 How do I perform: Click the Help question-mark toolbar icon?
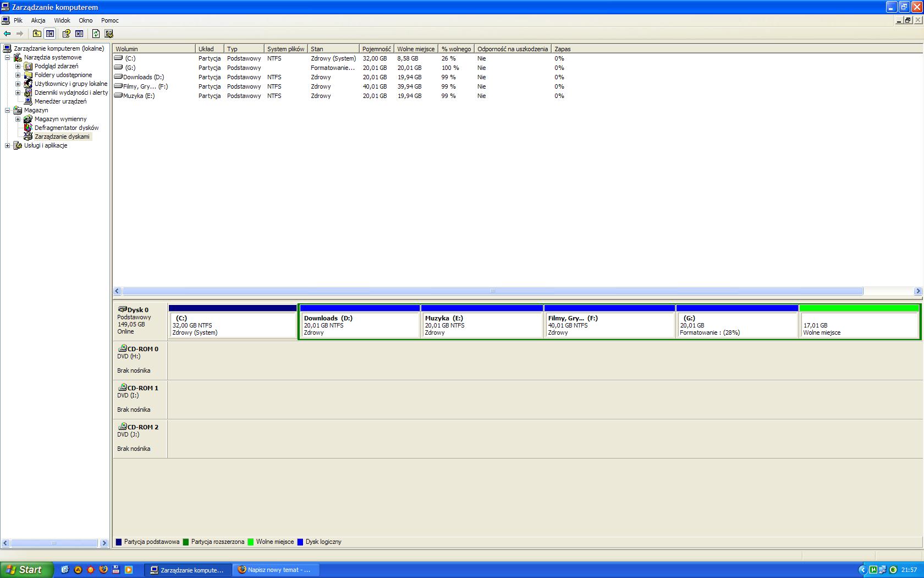click(66, 34)
